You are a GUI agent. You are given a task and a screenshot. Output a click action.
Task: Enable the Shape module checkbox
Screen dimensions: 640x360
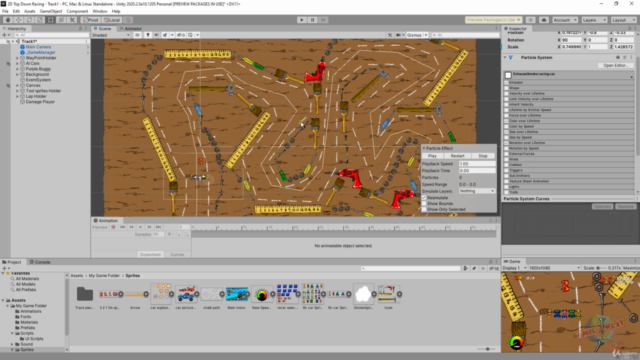tap(507, 88)
